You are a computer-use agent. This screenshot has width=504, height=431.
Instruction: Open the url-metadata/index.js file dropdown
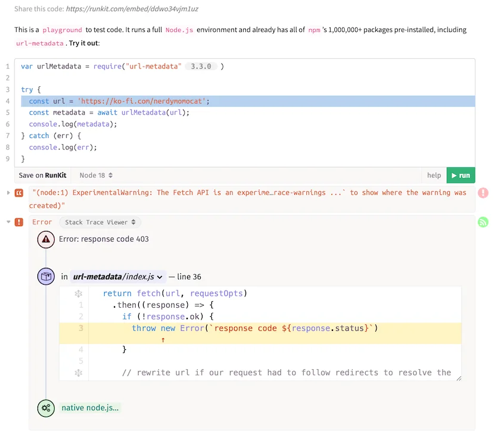tap(118, 277)
